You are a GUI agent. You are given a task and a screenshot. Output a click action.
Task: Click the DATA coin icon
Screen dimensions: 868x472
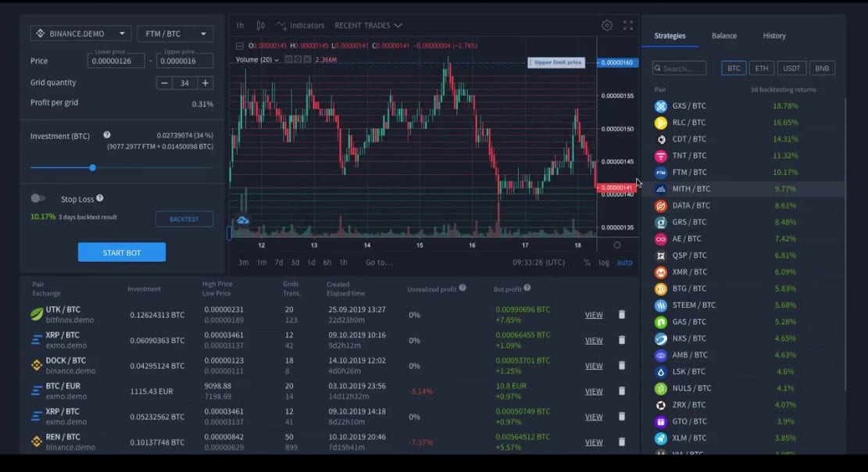click(x=660, y=206)
